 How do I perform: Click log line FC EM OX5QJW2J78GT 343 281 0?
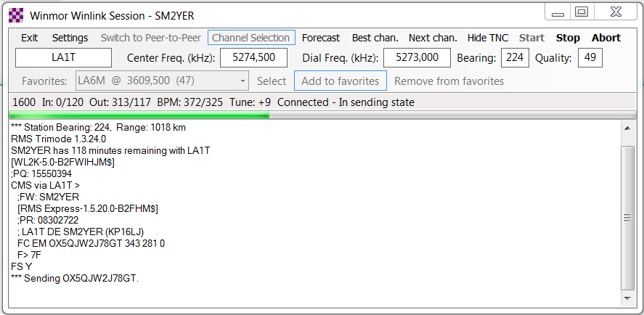pos(91,244)
